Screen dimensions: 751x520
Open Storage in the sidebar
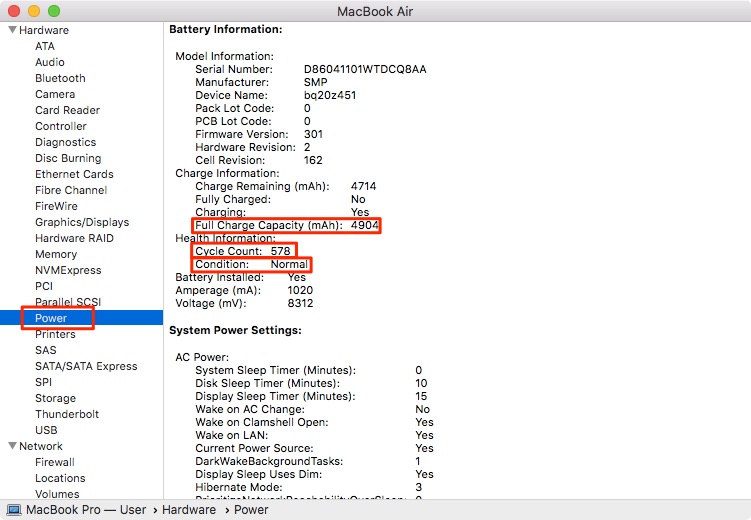[55, 398]
